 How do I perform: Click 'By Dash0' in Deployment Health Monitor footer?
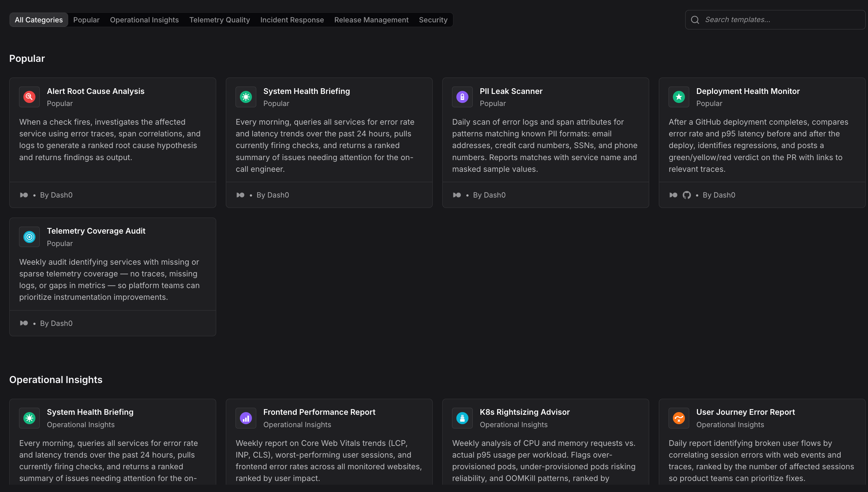(x=719, y=195)
